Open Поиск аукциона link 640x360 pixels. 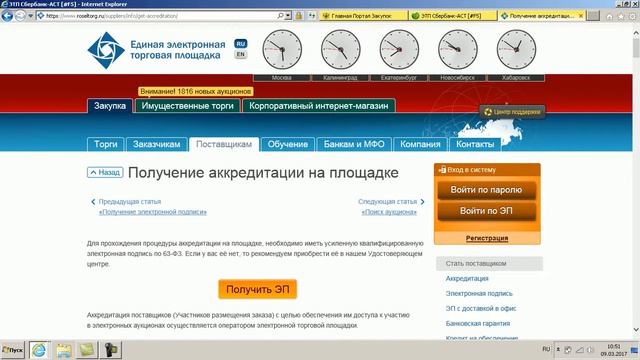point(389,212)
